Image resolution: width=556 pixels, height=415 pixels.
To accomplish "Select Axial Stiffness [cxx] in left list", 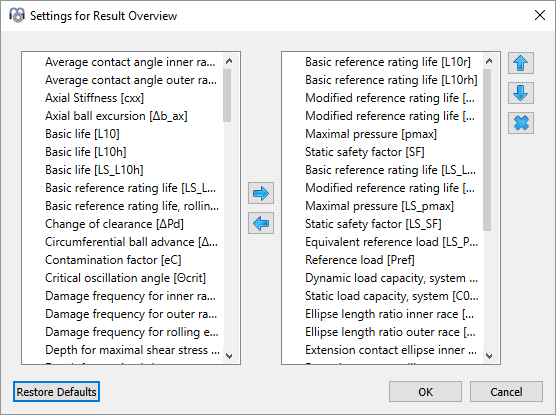I will [94, 98].
